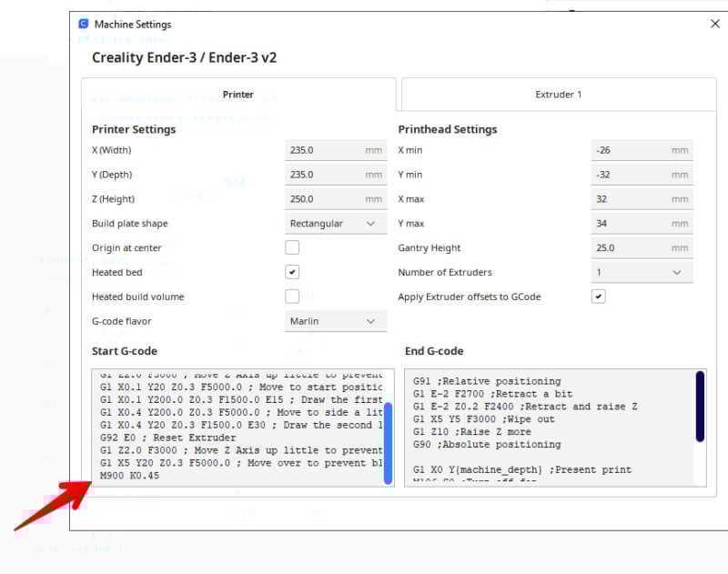Open the Number of Extruders dropdown
Viewport: 728px width, 574px height.
coord(642,272)
